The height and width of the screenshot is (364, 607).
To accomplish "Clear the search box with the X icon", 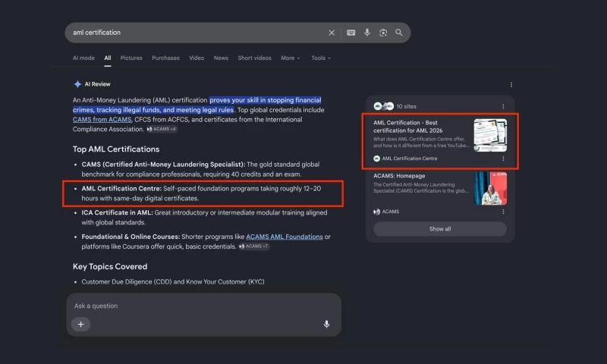I will [x=332, y=33].
